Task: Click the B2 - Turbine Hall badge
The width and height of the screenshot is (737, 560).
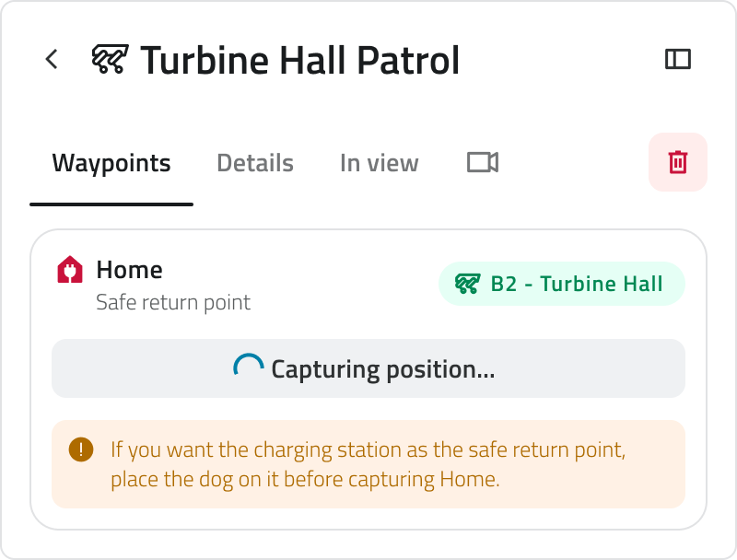Action: 562,284
